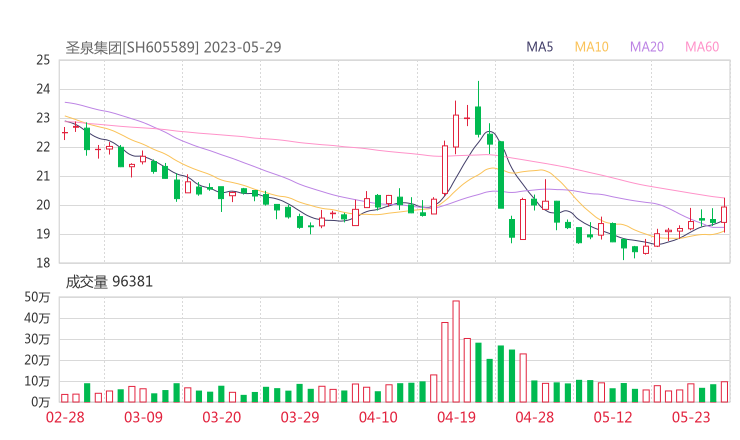Click the MA60 legend label

(702, 47)
